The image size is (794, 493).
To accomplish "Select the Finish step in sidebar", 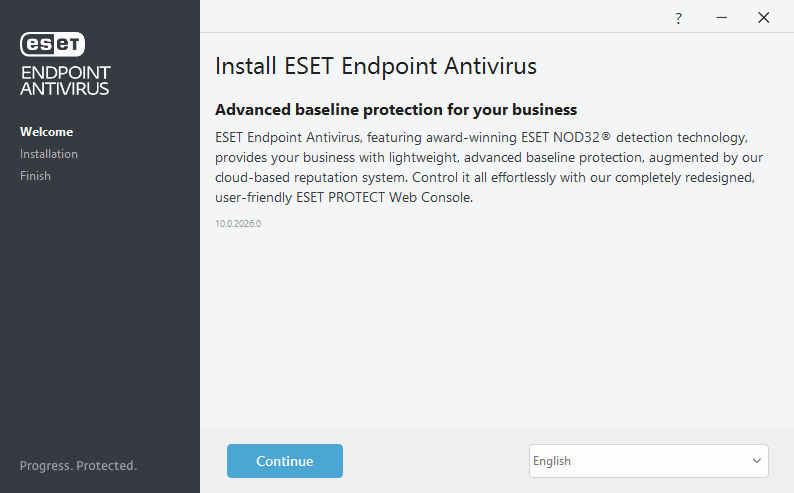I will click(x=35, y=176).
